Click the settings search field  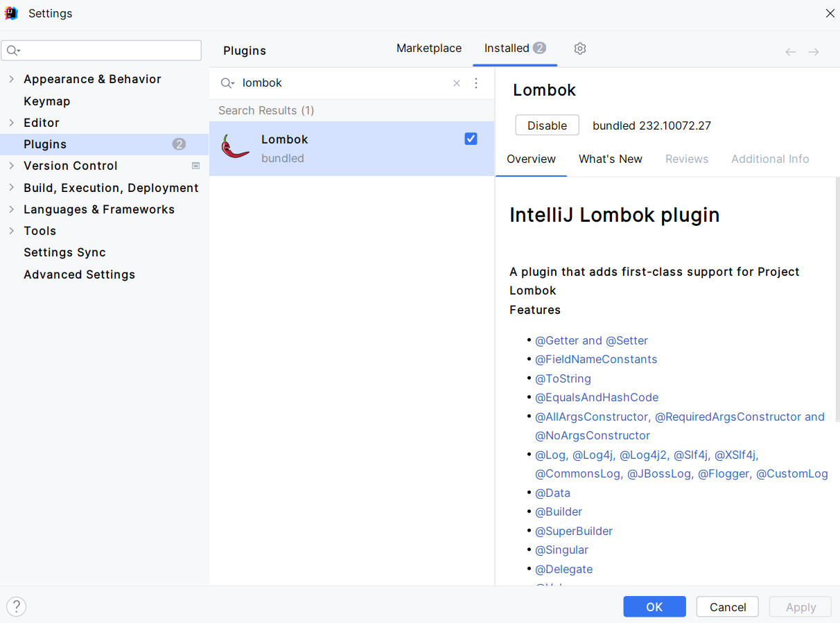[101, 51]
